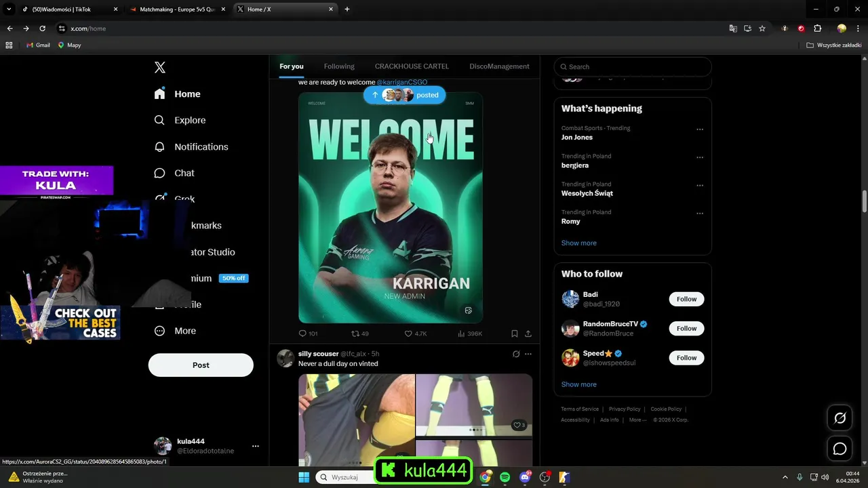Open more options on Wesołych Świąt trend
Image resolution: width=868 pixels, height=488 pixels.
click(x=700, y=185)
